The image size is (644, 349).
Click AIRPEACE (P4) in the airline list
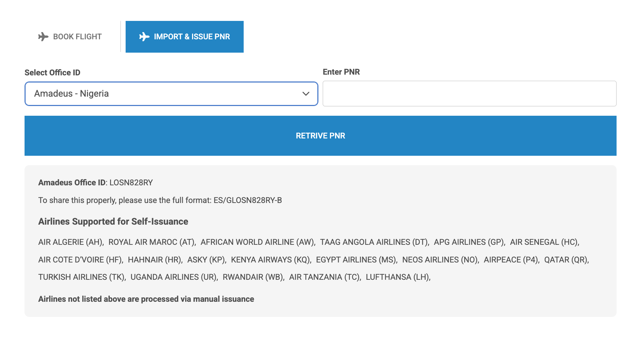pos(511,260)
